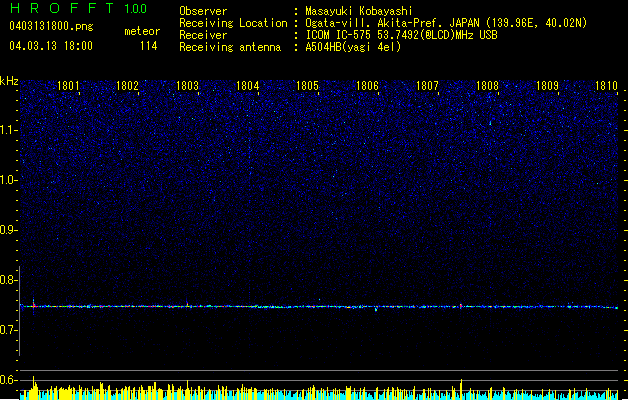Click the HROFFT 1.0.0 title text
The width and height of the screenshot is (629, 400).
tap(79, 8)
